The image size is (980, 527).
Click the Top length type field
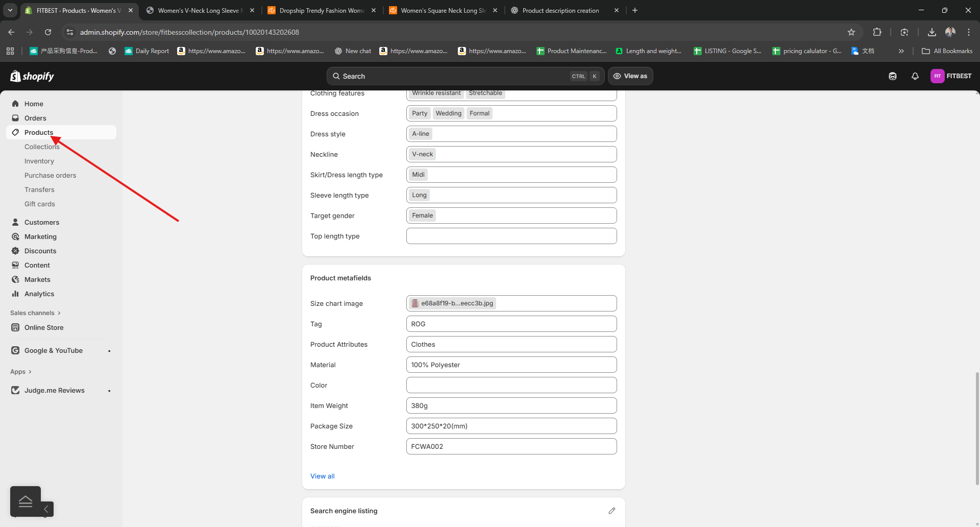tap(511, 236)
